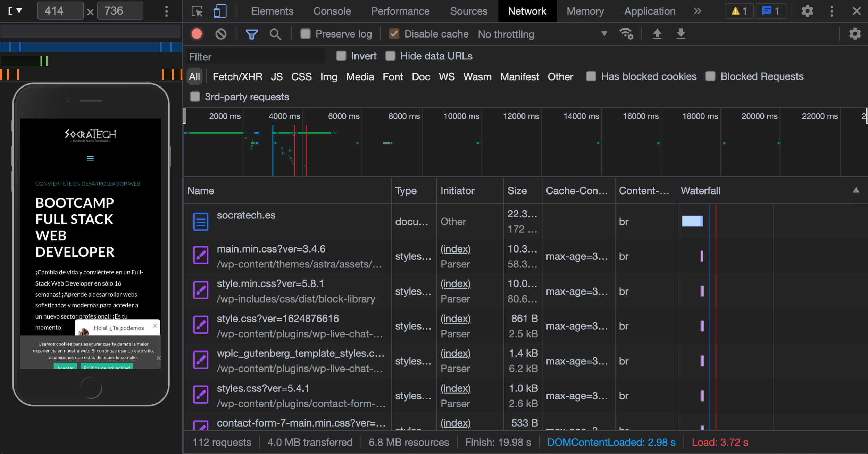This screenshot has height=454, width=868.
Task: Check the Hide data URLs checkbox
Action: [x=391, y=56]
